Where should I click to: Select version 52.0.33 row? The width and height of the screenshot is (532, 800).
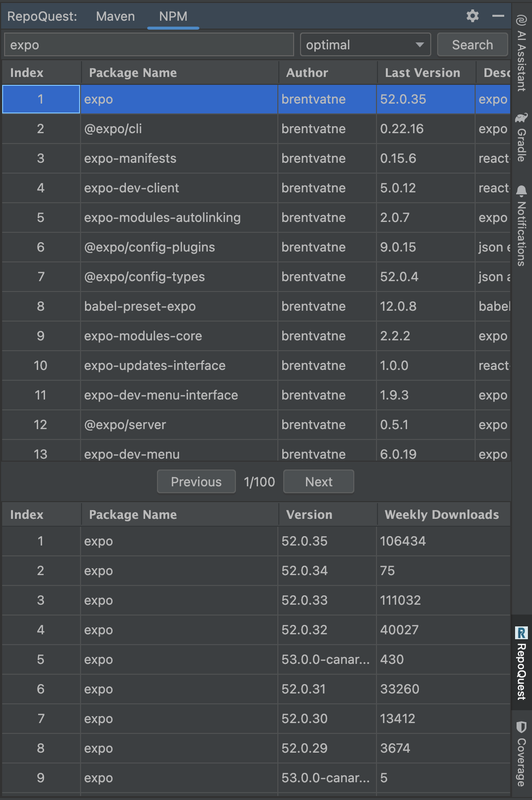(256, 600)
